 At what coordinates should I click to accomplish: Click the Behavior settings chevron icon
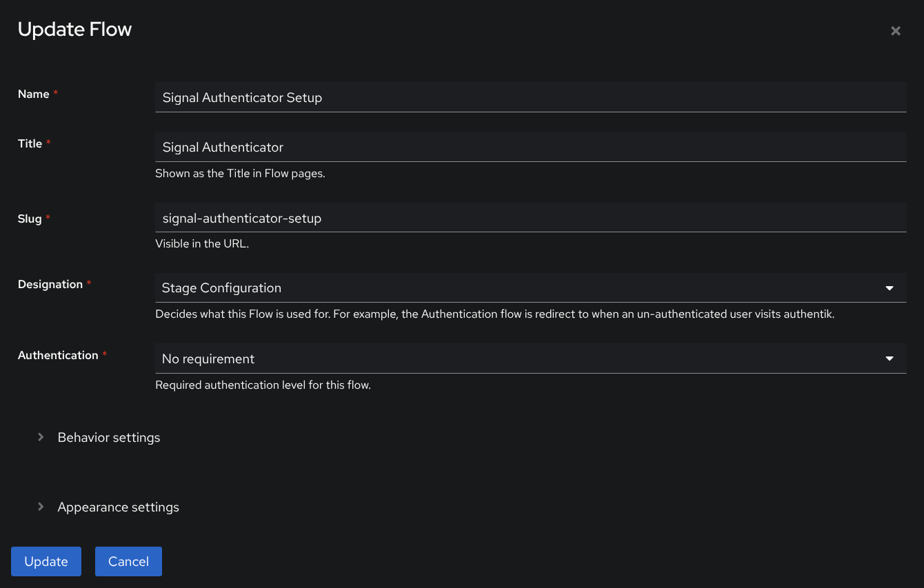41,437
